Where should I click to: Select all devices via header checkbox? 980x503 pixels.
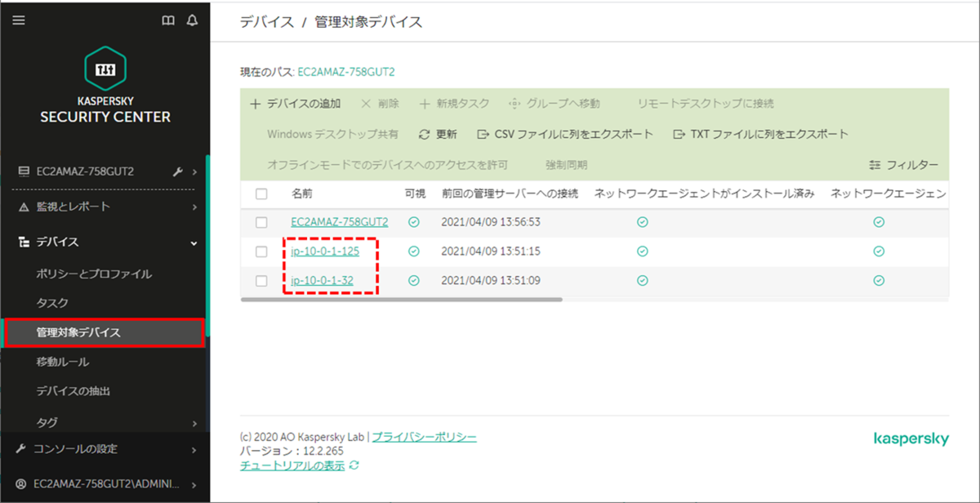pyautogui.click(x=261, y=194)
